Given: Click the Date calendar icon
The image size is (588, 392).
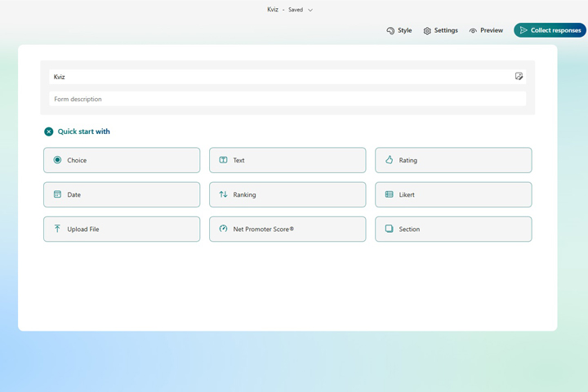Looking at the screenshot, I should click(57, 194).
